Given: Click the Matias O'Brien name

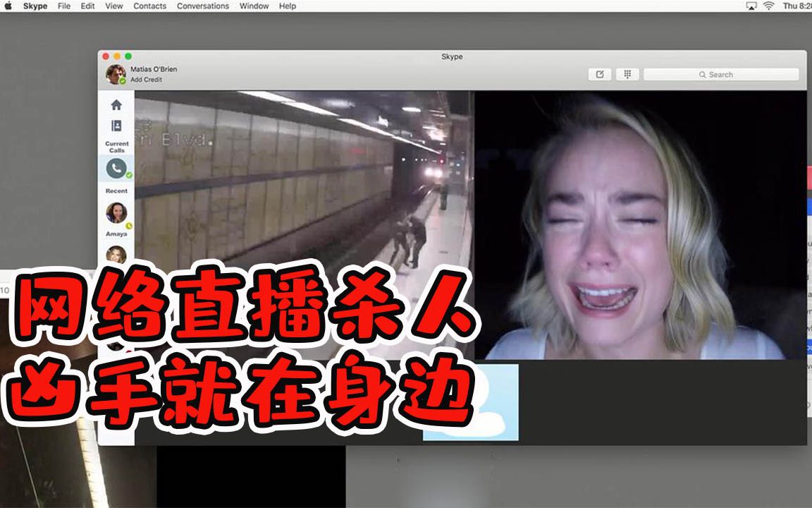Looking at the screenshot, I should tap(154, 69).
